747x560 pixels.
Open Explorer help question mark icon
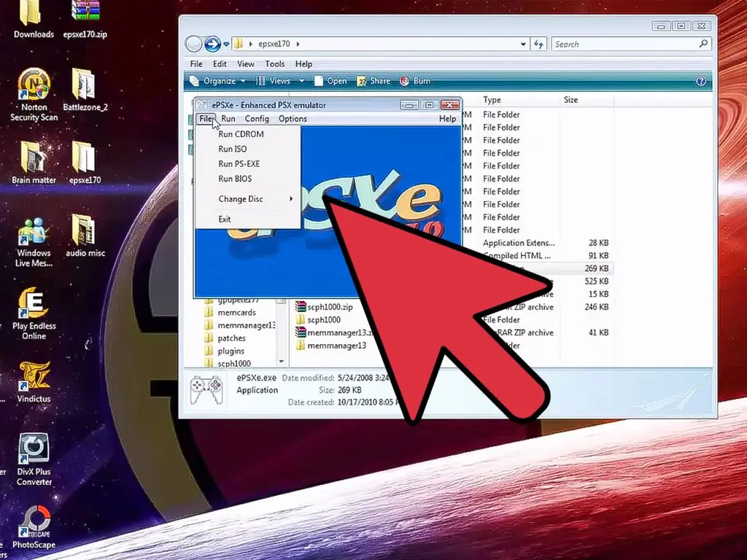click(701, 81)
